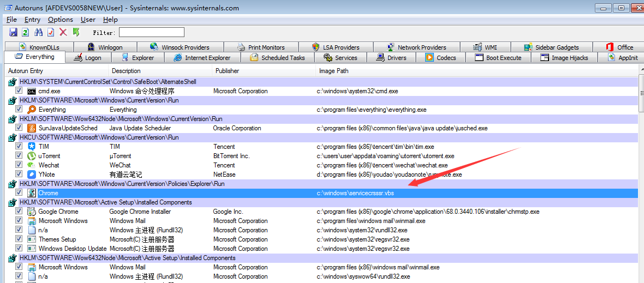Switch to the Winlogon tab
The height and width of the screenshot is (283, 644).
tap(105, 47)
